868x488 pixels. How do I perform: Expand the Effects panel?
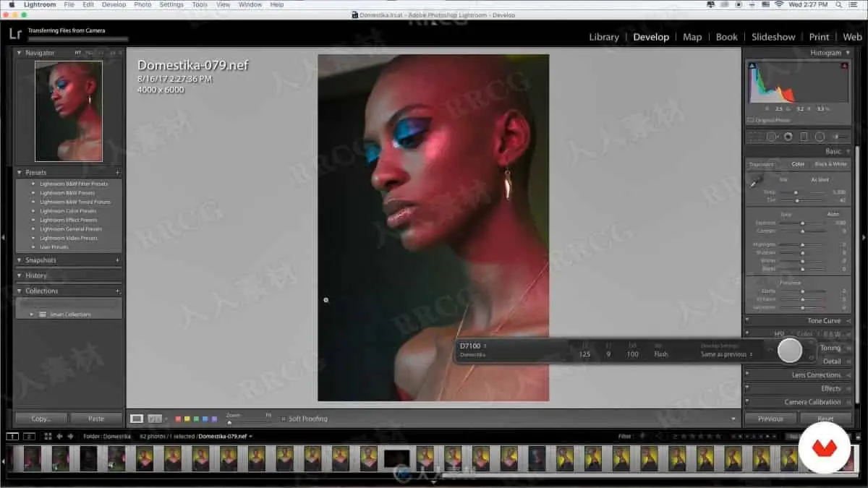point(830,388)
